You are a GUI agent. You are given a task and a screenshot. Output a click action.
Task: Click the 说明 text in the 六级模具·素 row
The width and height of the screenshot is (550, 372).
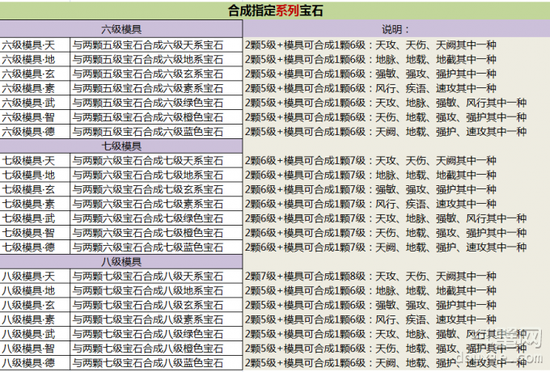click(371, 88)
